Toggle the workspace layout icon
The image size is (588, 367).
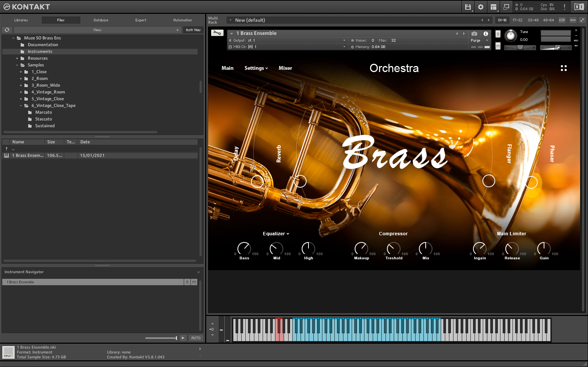[493, 7]
